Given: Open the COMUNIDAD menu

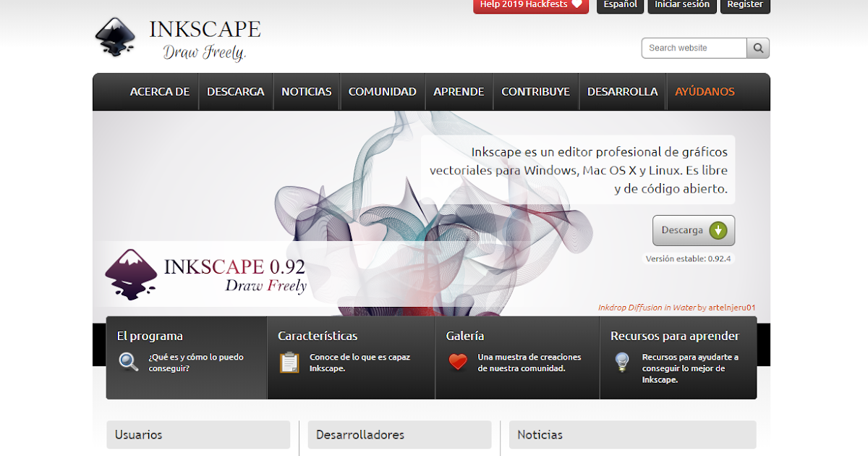Looking at the screenshot, I should click(x=382, y=92).
